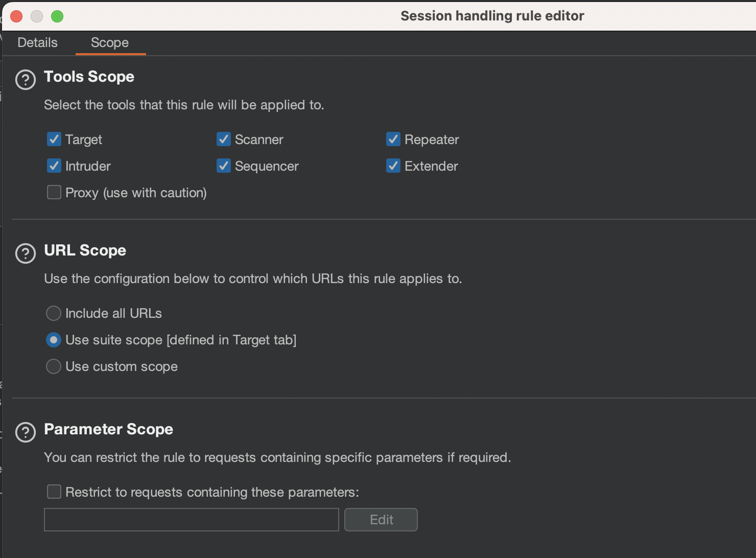Disable the Sequencer checkbox
This screenshot has height=558, width=756.
224,166
